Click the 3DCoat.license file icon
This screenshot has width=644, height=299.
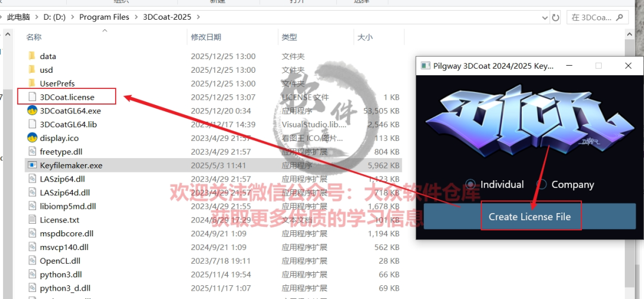point(32,97)
